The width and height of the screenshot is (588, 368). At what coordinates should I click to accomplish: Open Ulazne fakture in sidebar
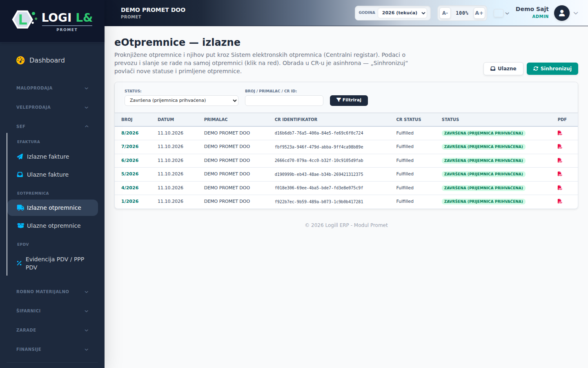pyautogui.click(x=53, y=175)
